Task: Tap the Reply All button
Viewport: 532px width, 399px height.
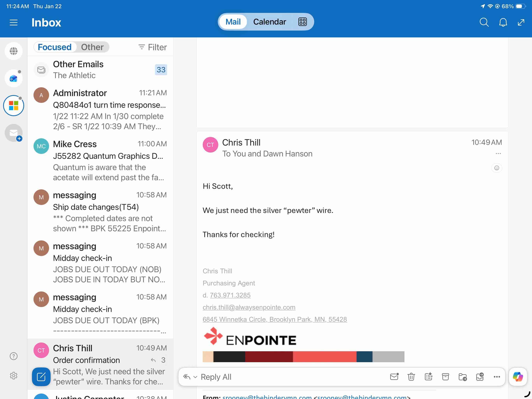Action: tap(216, 377)
